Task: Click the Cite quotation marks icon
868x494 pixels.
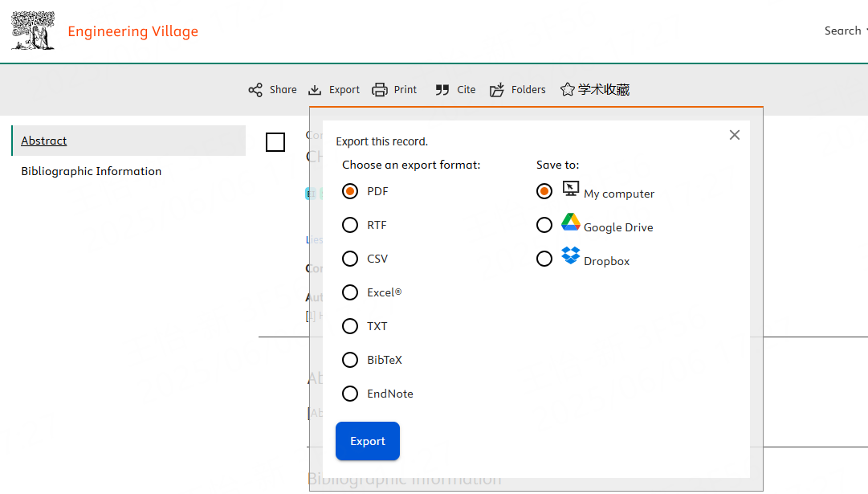Action: (x=442, y=90)
